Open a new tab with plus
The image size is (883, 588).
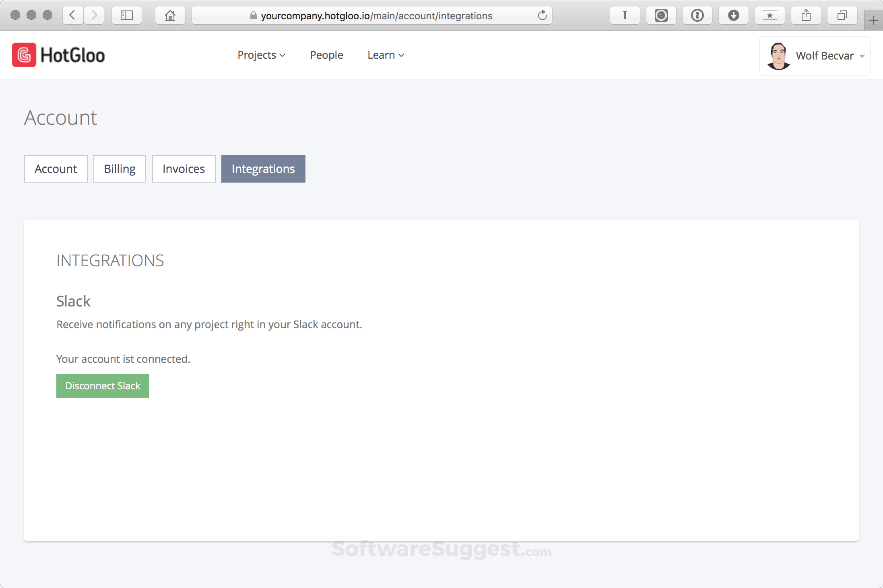pos(873,21)
